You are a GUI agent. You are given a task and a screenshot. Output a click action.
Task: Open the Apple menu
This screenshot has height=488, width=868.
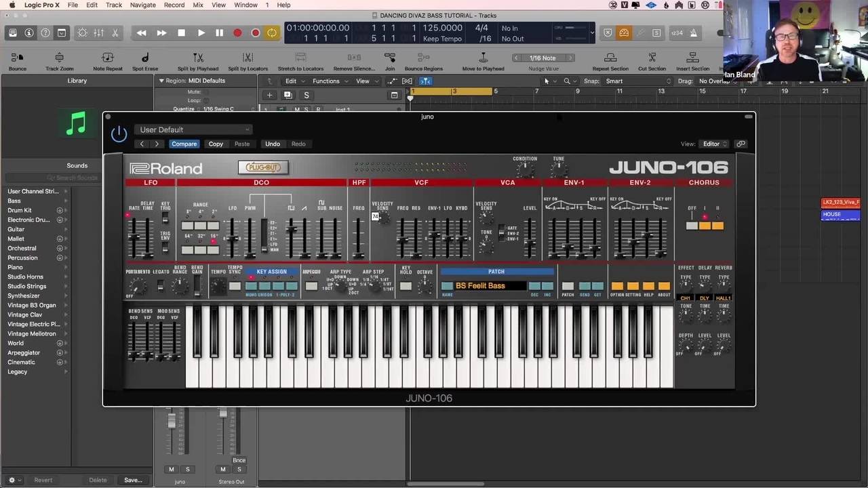click(x=12, y=5)
